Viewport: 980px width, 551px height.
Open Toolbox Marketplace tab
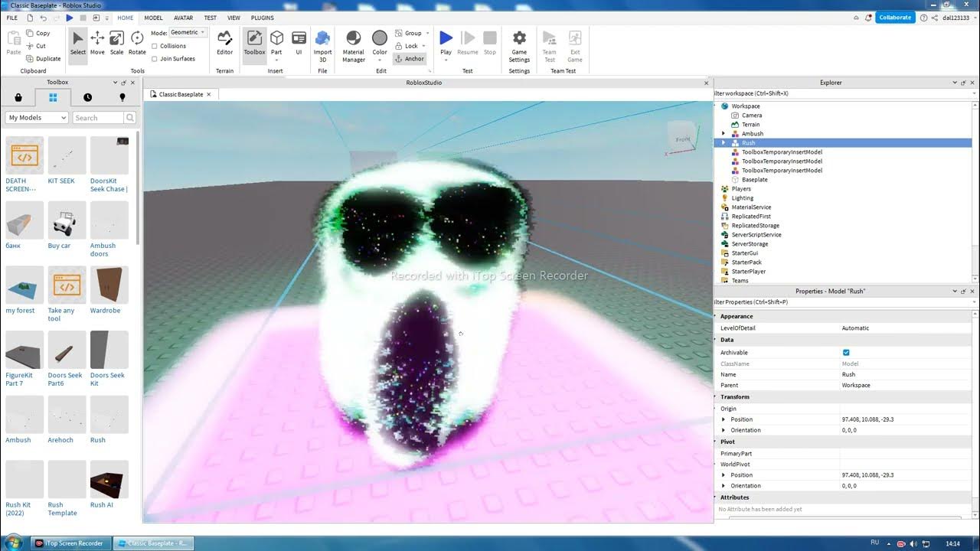point(18,97)
